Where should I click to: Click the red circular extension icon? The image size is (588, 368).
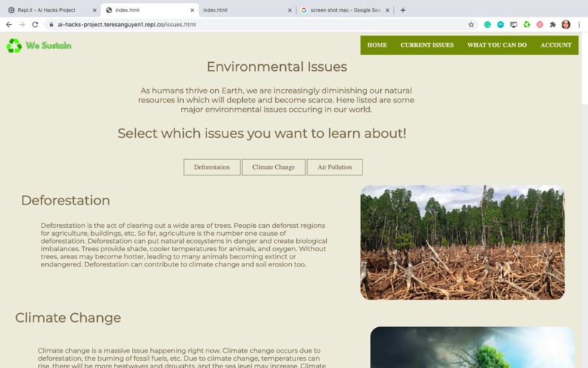coord(540,24)
